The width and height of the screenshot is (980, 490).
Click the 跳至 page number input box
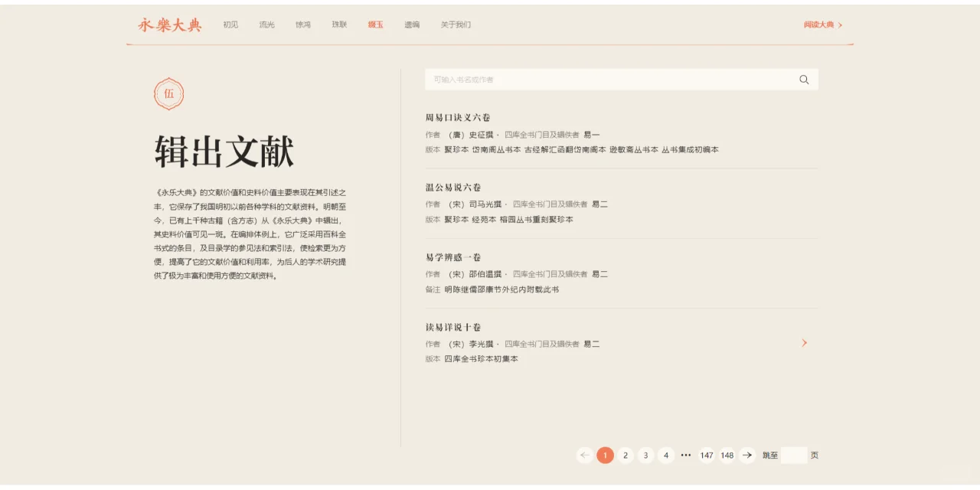coord(794,456)
